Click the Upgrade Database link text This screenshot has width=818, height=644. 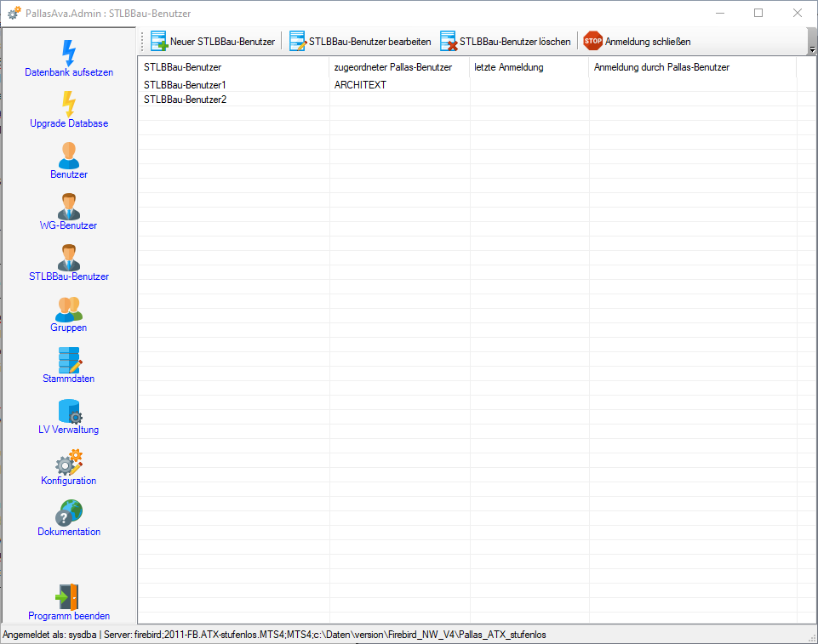click(x=69, y=123)
